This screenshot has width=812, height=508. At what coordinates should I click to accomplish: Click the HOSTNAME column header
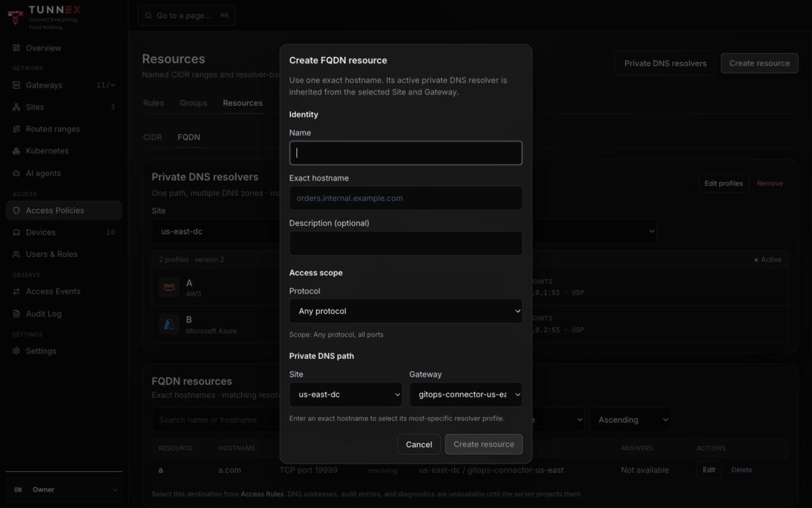point(237,448)
